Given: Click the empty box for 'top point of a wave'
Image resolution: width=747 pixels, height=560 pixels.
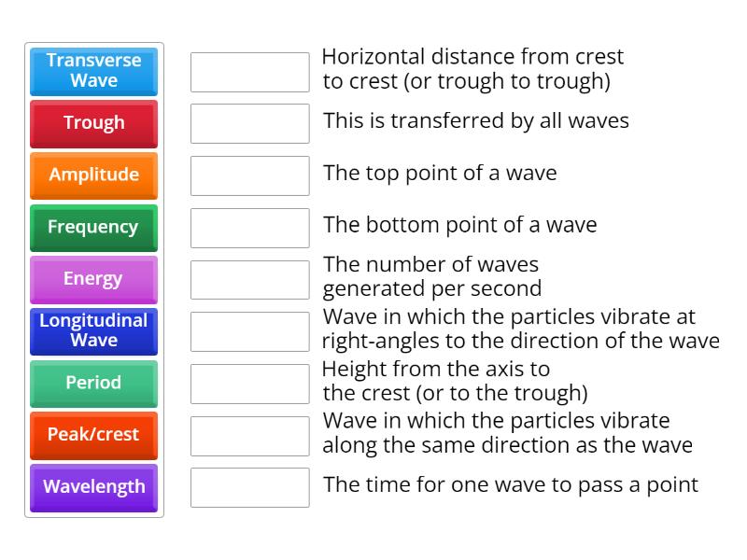Looking at the screenshot, I should pyautogui.click(x=249, y=175).
